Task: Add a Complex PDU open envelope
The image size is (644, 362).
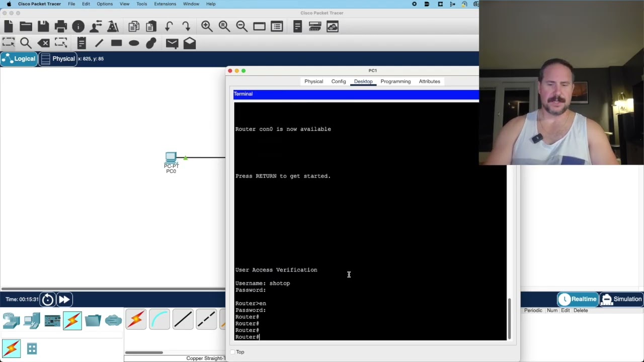Action: (190, 43)
